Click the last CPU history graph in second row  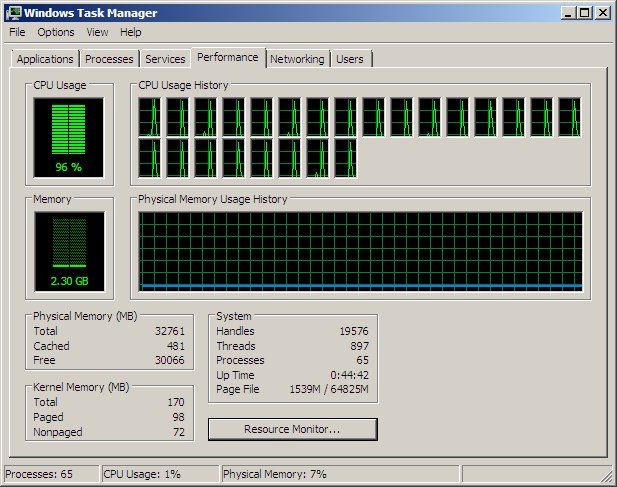pyautogui.click(x=345, y=158)
